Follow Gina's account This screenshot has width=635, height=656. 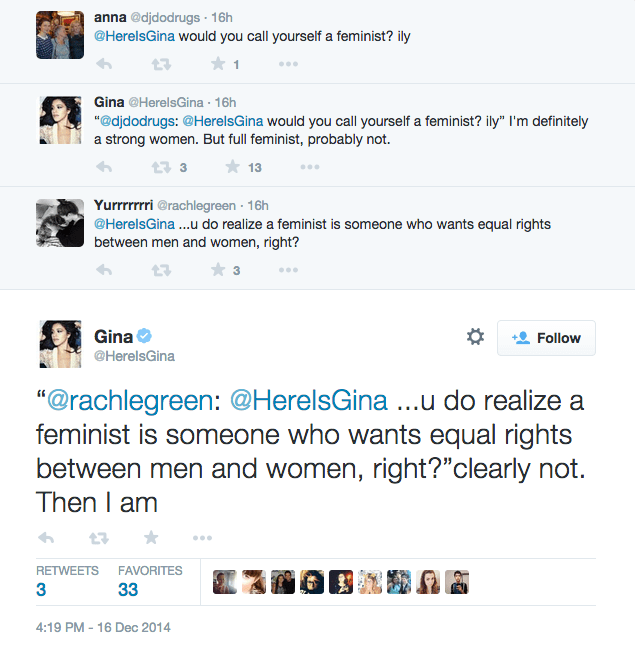[546, 338]
